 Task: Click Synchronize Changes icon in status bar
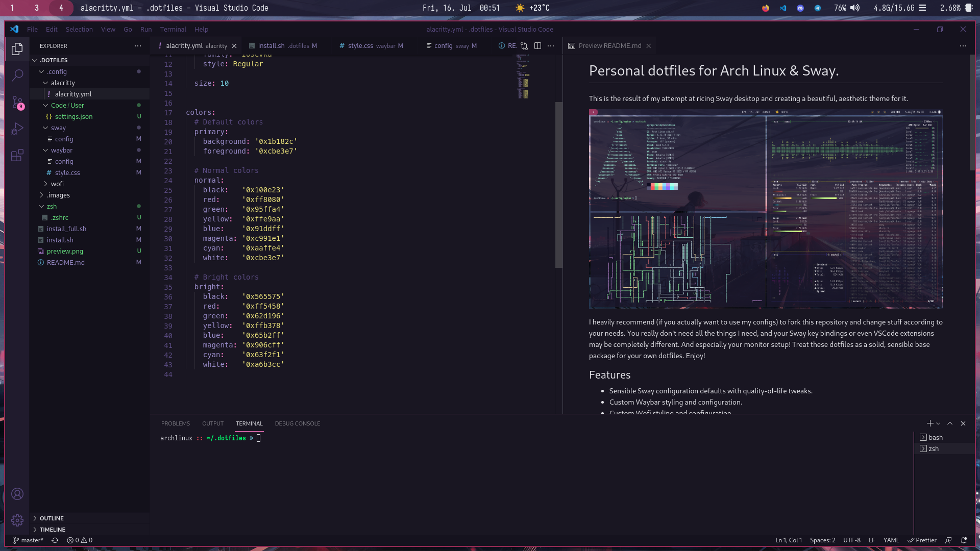pyautogui.click(x=55, y=540)
